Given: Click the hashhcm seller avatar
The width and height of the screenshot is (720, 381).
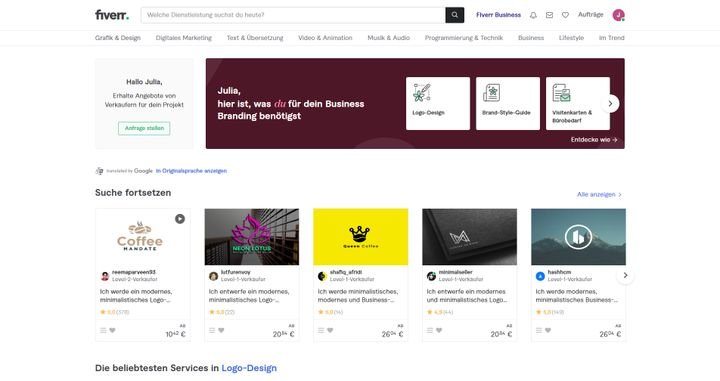Looking at the screenshot, I should tap(540, 276).
